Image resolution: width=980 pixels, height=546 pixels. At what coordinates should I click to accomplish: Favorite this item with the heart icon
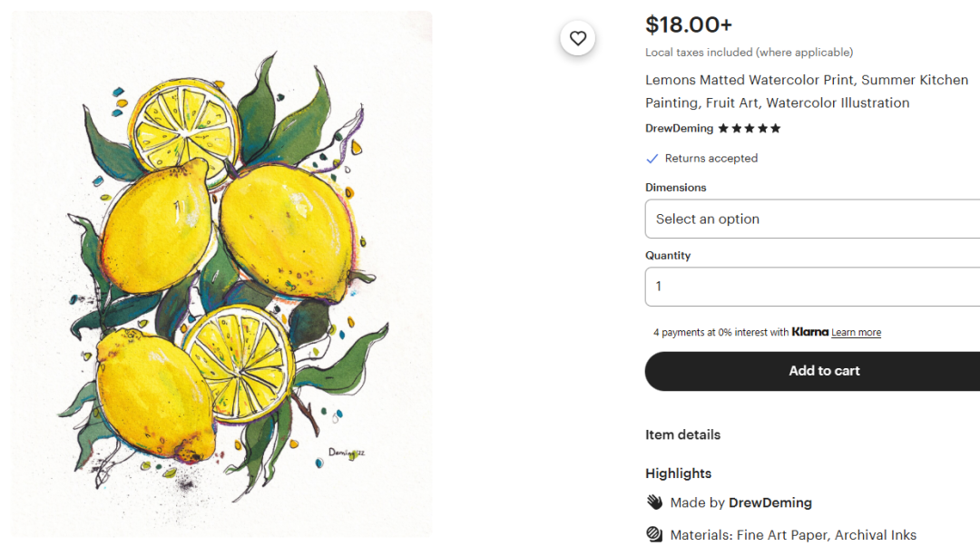(x=578, y=38)
